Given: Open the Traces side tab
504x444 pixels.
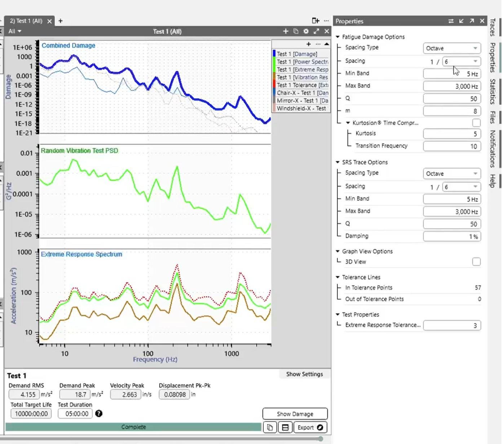Looking at the screenshot, I should click(492, 27).
